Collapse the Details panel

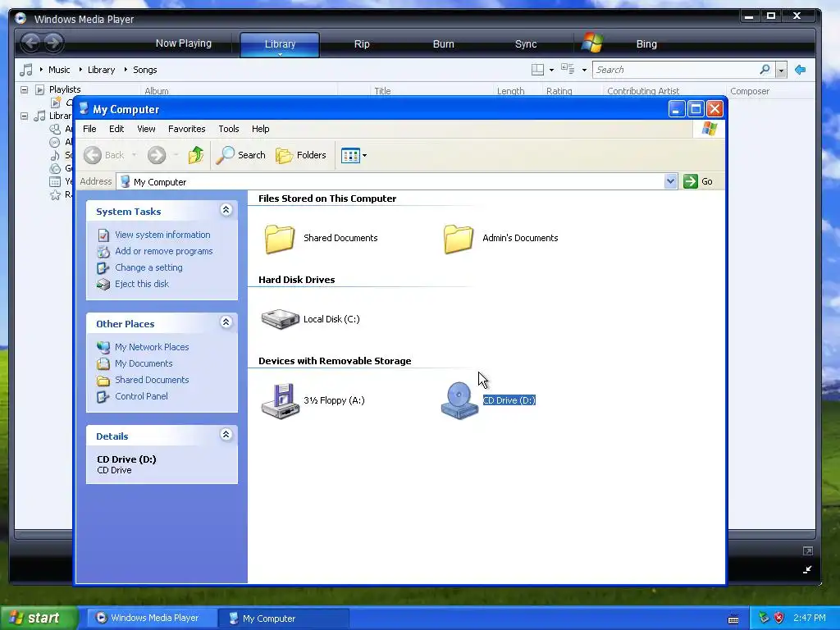coord(226,435)
